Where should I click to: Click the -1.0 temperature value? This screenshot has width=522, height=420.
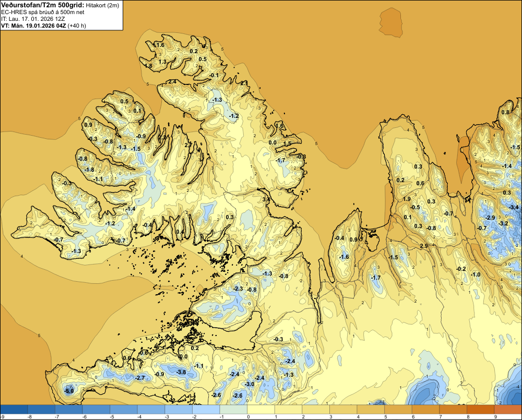coord(476,274)
